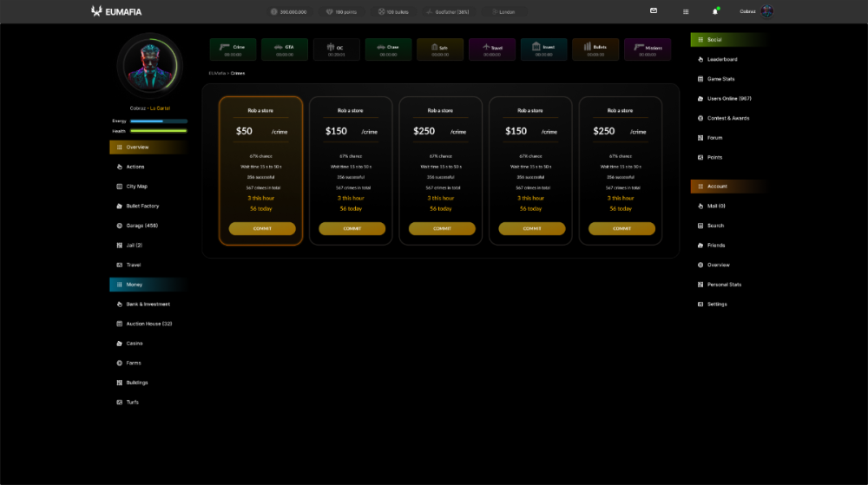Screen dimensions: 868x485
Task: Click the notification bell icon
Action: (715, 11)
